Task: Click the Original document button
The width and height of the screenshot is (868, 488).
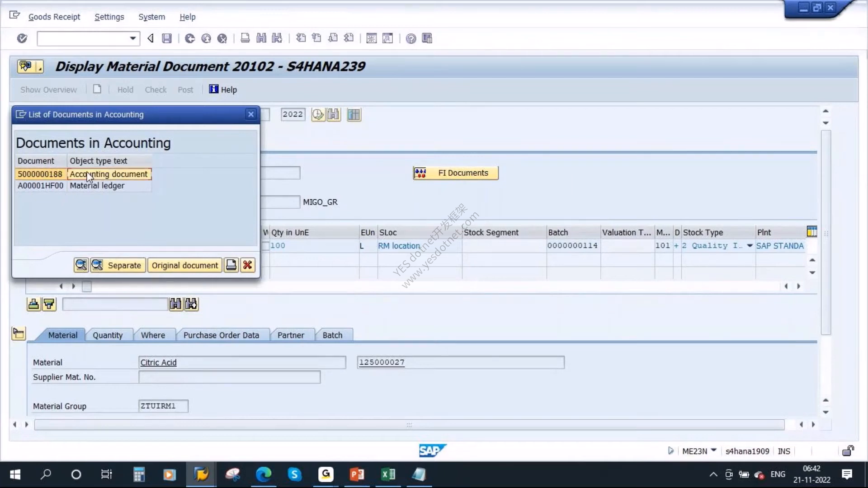Action: (x=185, y=265)
